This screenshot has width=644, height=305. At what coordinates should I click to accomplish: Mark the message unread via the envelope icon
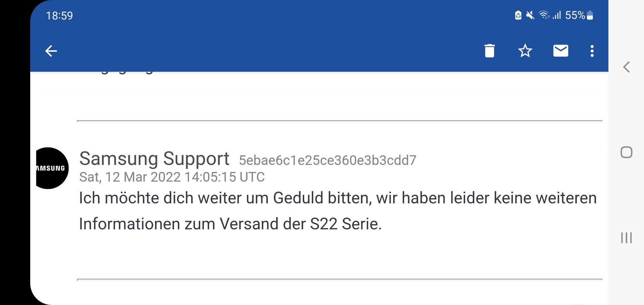[560, 51]
